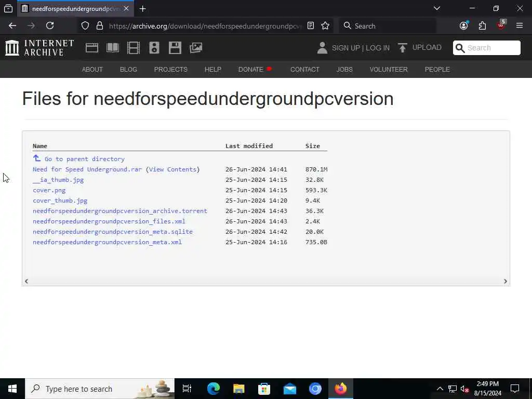Open the HELP menu item
The height and width of the screenshot is (399, 532).
212,70
